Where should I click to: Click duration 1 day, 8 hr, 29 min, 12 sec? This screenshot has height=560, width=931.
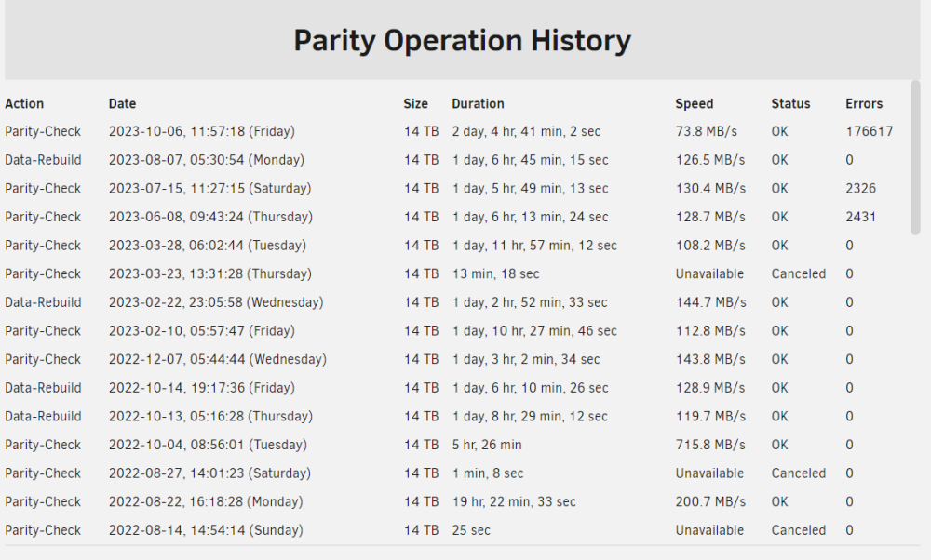pos(530,416)
